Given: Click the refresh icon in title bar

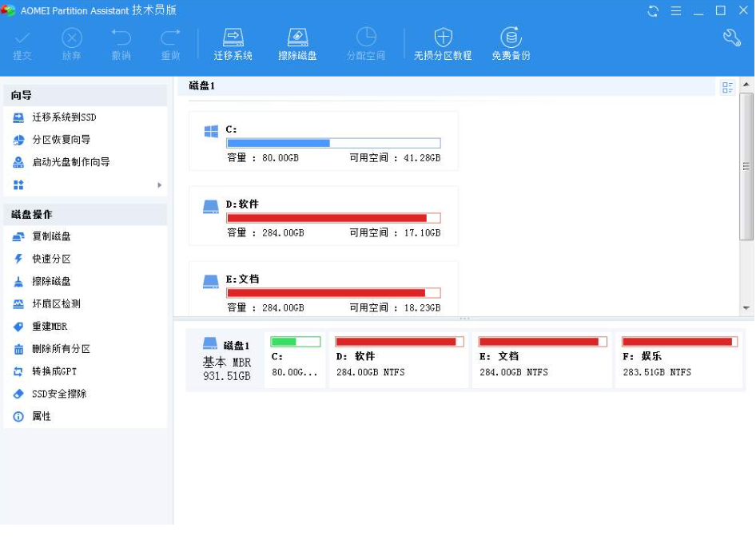Looking at the screenshot, I should [x=653, y=11].
